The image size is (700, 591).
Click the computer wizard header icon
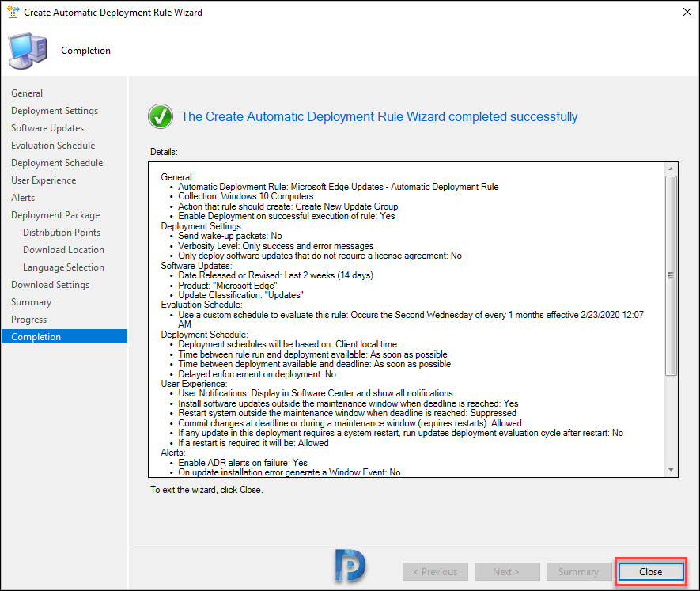pyautogui.click(x=28, y=51)
